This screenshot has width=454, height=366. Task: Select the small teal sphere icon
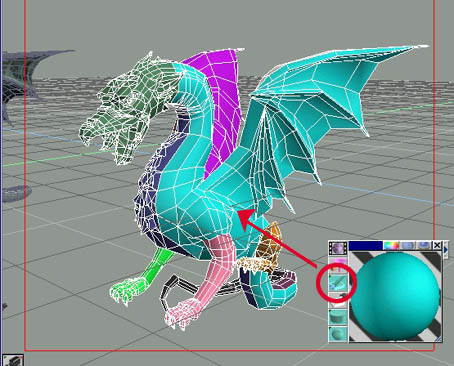click(x=338, y=334)
